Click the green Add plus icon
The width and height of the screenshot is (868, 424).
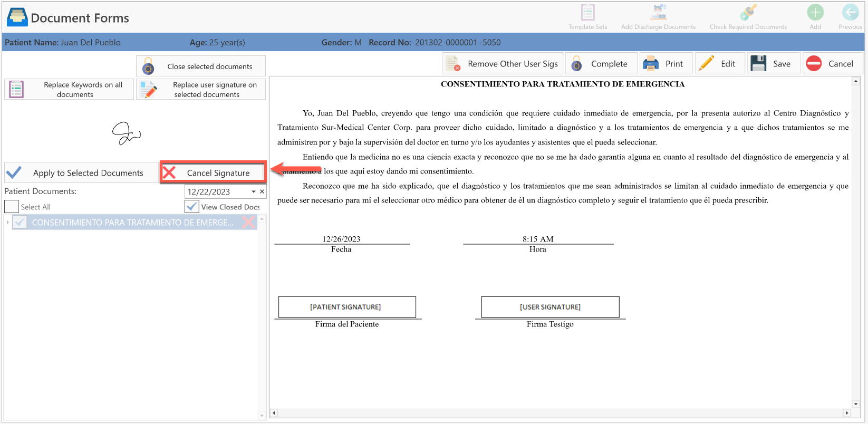815,13
